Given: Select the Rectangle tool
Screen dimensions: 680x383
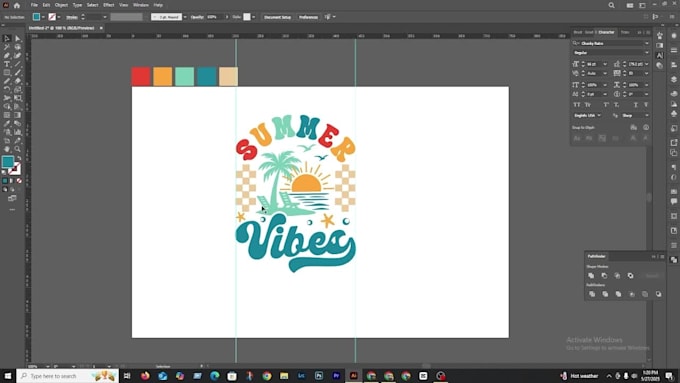Looking at the screenshot, I should coord(7,72).
